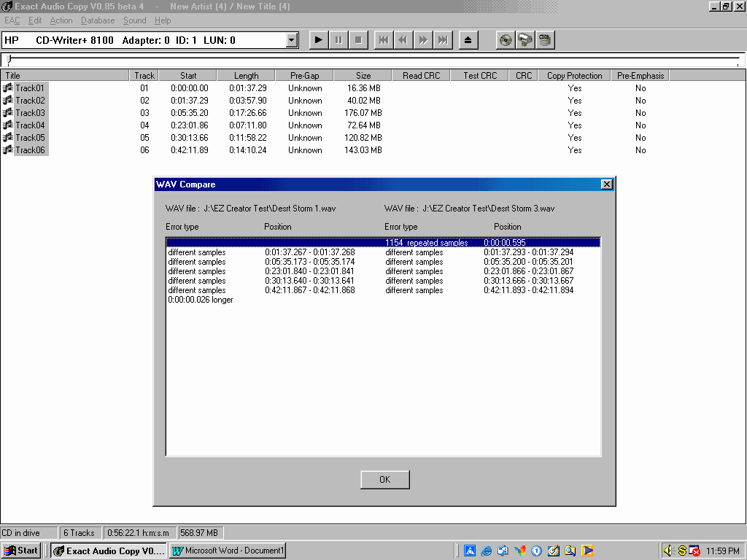Click the MSN butterfly quick launch icon

coord(519,551)
